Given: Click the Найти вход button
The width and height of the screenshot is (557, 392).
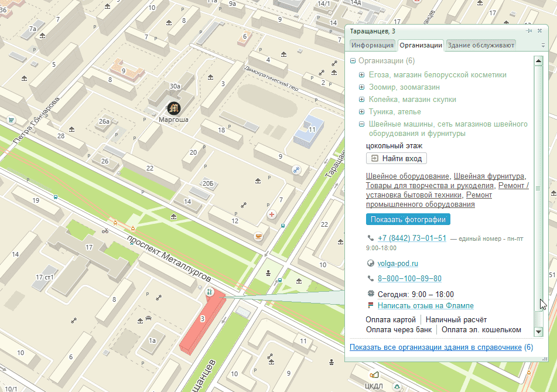Looking at the screenshot, I should (x=397, y=158).
